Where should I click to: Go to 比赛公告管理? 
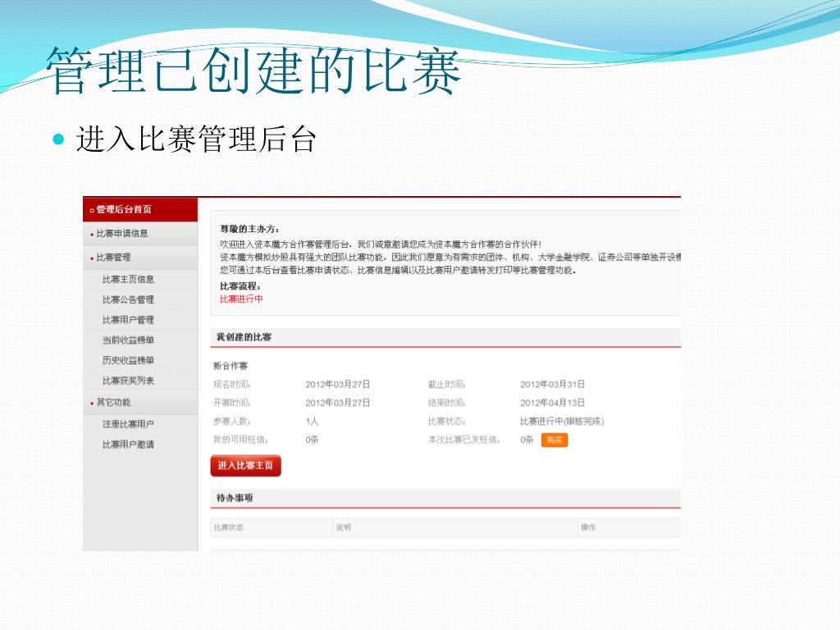click(128, 300)
